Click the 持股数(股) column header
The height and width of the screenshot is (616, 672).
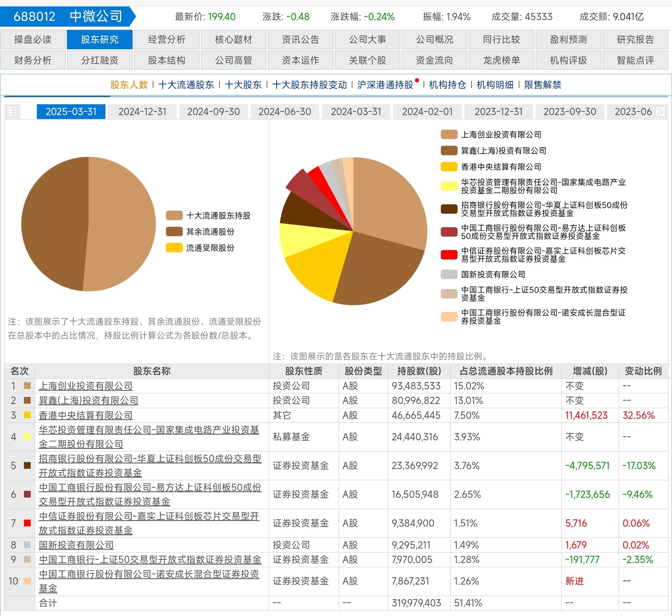click(419, 371)
